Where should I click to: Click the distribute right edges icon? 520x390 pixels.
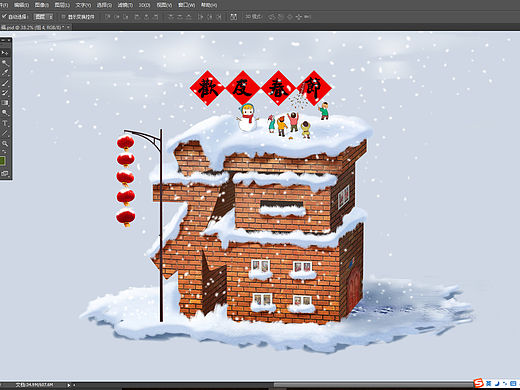(x=219, y=16)
